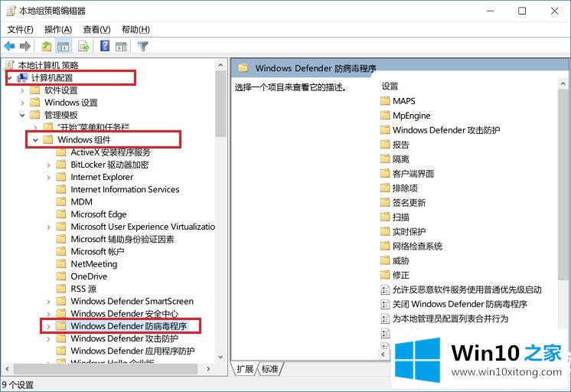Expand Windows Defender 防病毒程序 tree node
The image size is (571, 392).
[x=49, y=326]
